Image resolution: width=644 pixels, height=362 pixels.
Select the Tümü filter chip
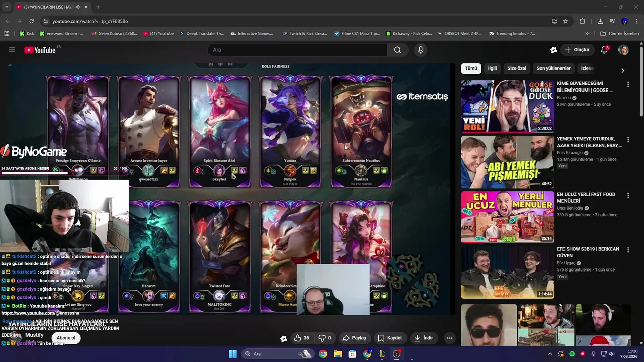(x=471, y=68)
